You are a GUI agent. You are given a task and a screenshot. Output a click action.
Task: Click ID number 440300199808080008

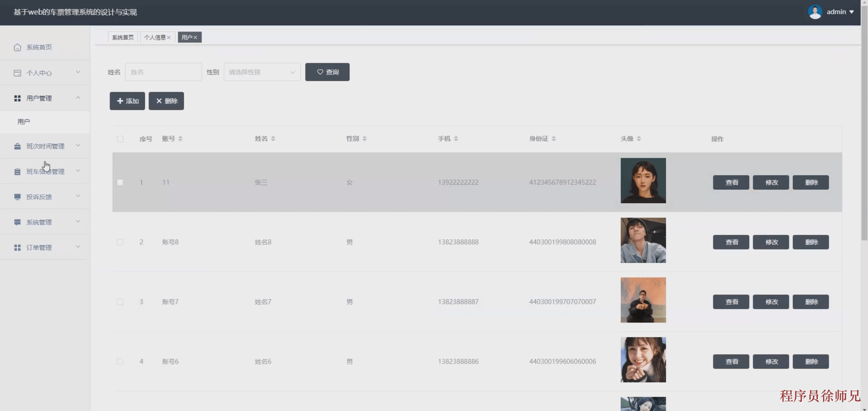pos(562,242)
